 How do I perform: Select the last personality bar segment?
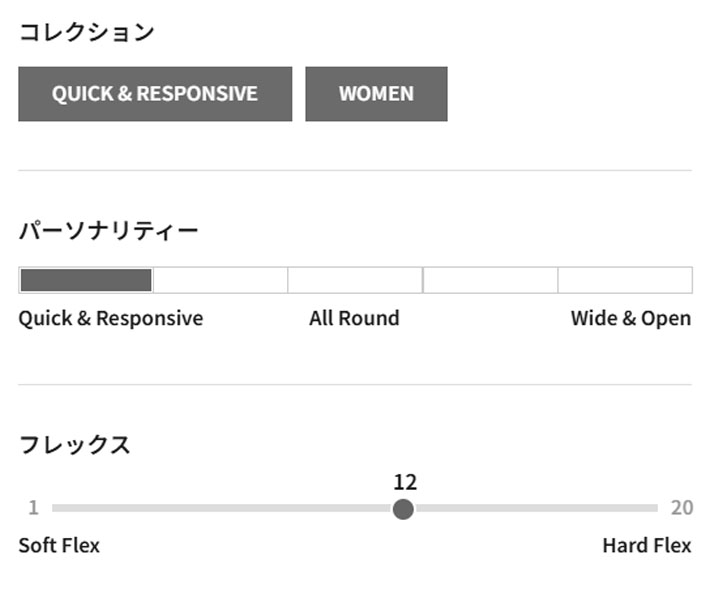pos(624,280)
